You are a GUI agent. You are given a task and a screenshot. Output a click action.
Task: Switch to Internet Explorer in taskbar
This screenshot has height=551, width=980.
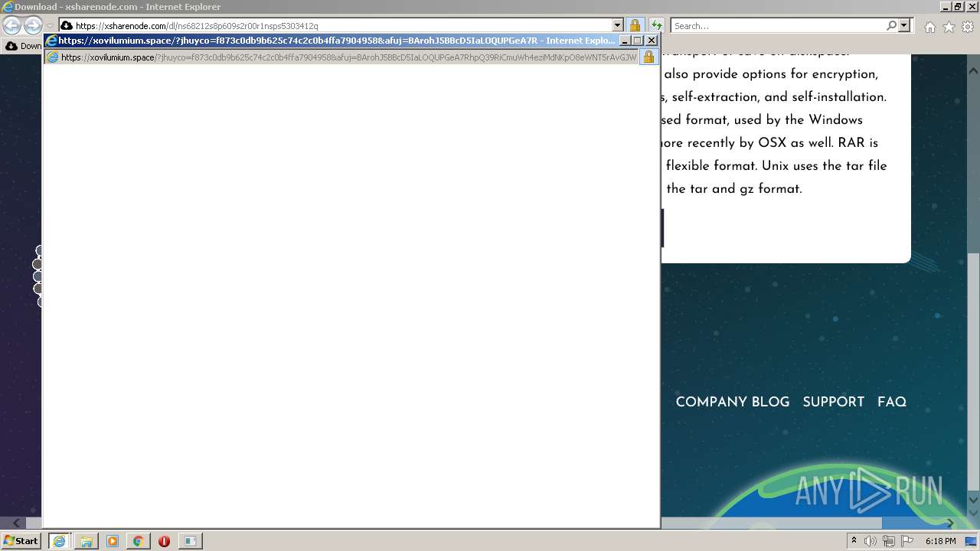tap(60, 541)
